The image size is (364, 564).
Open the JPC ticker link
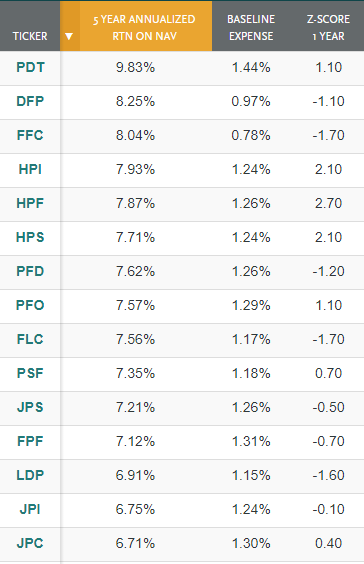pos(30,543)
